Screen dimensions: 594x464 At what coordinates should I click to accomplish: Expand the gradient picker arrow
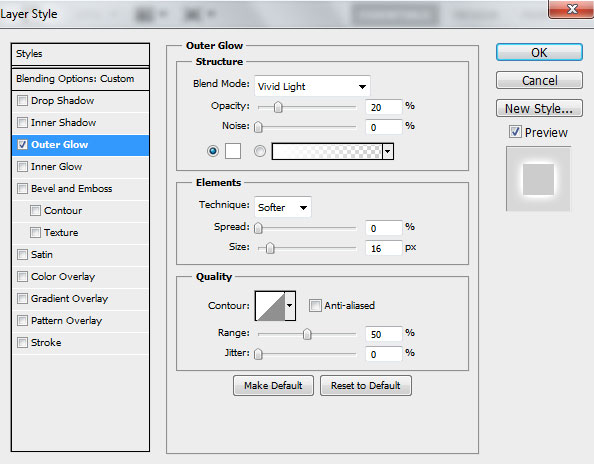388,152
